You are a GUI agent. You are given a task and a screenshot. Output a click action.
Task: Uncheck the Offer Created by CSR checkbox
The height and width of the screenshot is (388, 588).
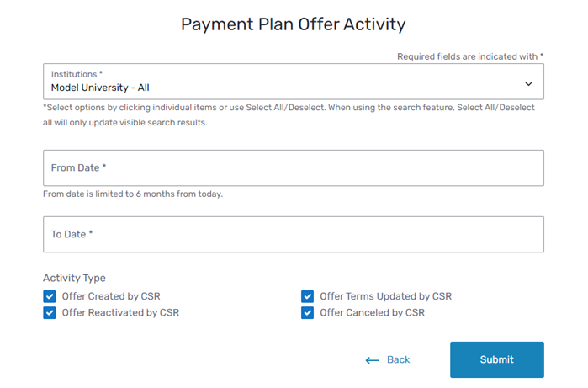pyautogui.click(x=50, y=296)
